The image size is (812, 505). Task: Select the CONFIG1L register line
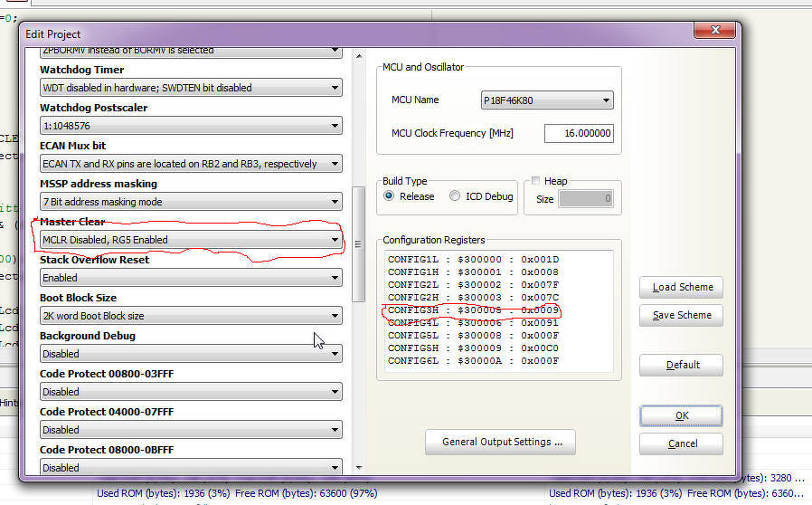(x=473, y=259)
